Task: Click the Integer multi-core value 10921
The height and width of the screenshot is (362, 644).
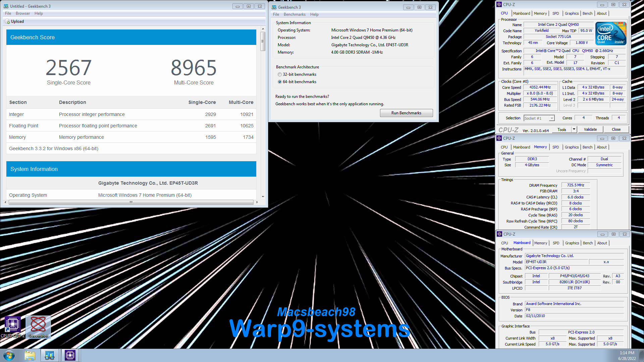Action: 247,114
